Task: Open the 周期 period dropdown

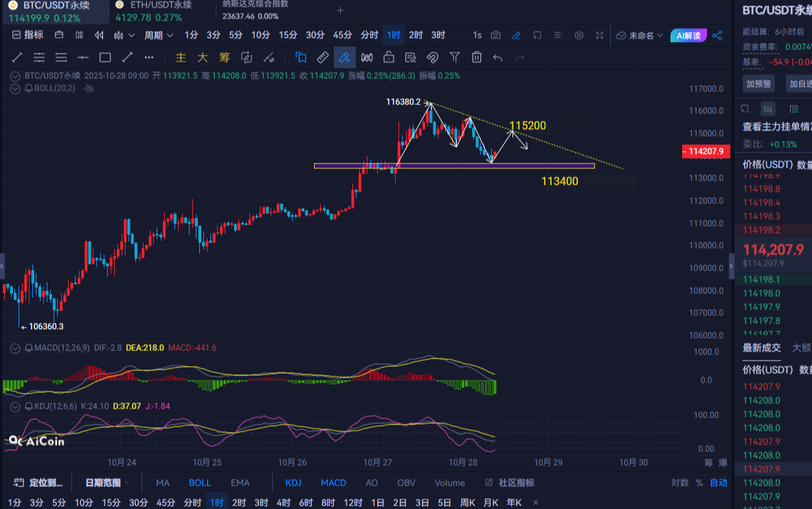Action: (x=157, y=35)
